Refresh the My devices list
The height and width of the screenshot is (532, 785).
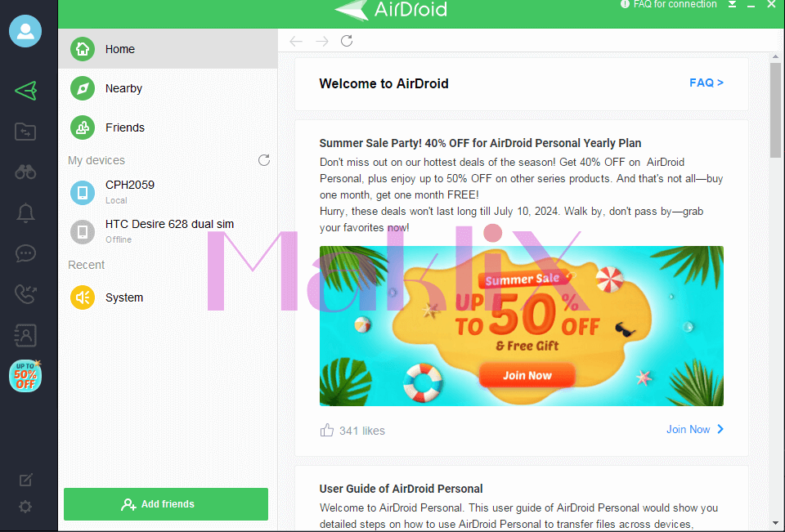click(264, 160)
